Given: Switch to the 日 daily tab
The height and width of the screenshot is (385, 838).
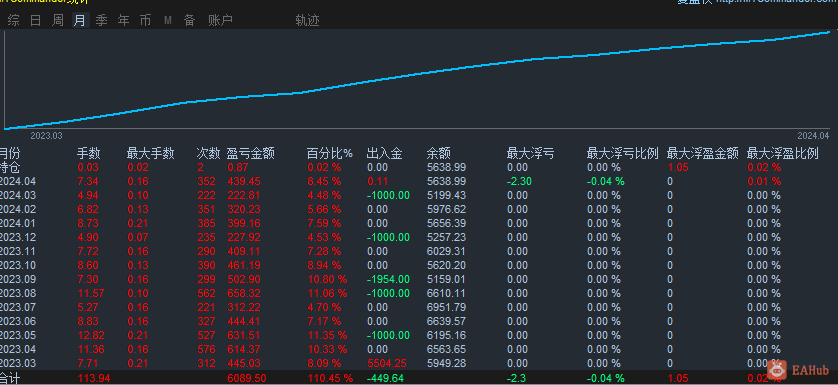Looking at the screenshot, I should 36,21.
